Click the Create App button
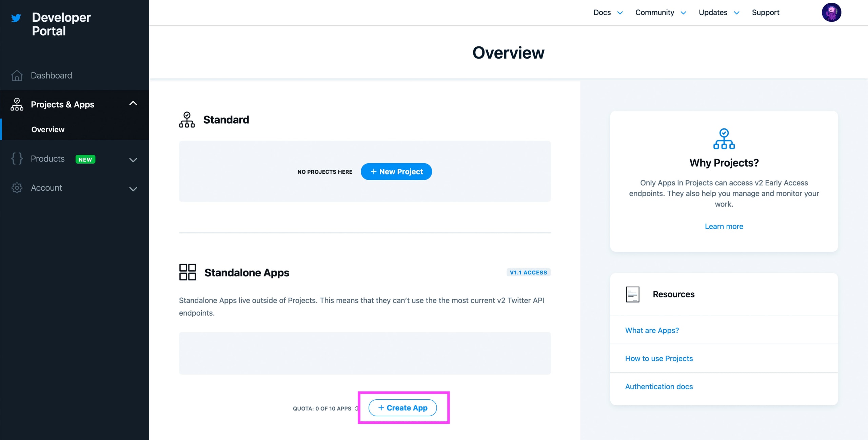The width and height of the screenshot is (868, 440). tap(402, 408)
